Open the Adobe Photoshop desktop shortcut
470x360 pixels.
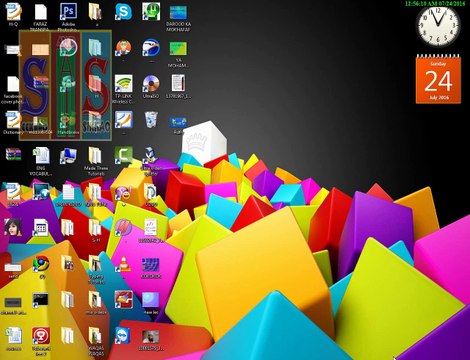tap(68, 11)
